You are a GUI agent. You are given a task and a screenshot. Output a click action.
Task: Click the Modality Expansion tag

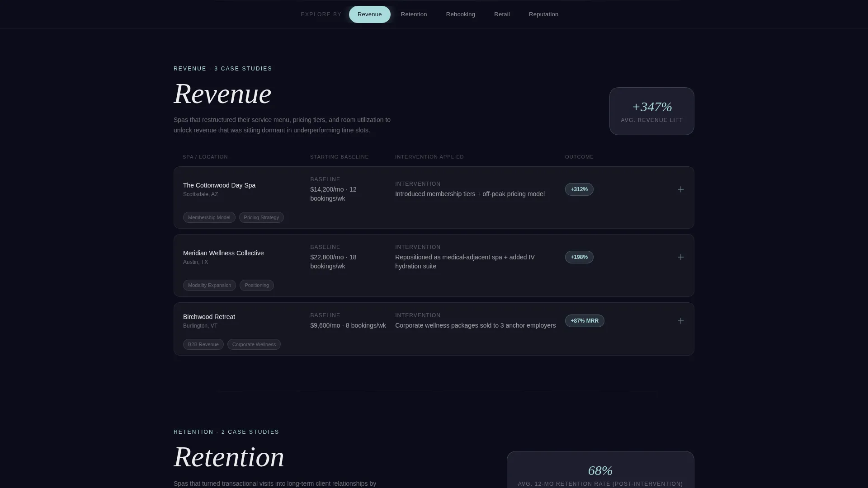point(209,285)
